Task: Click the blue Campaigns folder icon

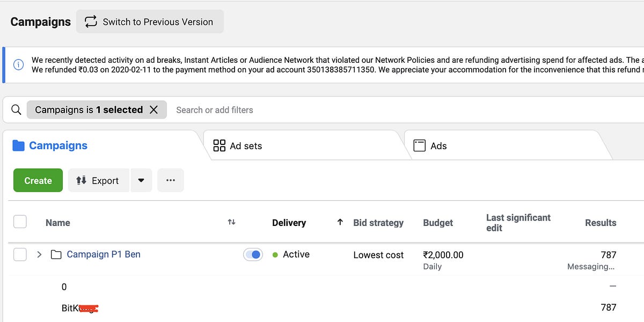Action: (19, 145)
